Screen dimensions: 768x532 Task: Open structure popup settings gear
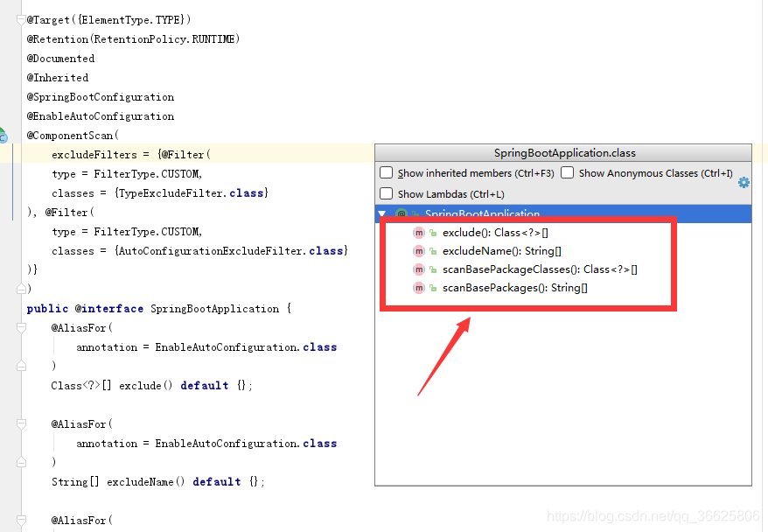(744, 183)
